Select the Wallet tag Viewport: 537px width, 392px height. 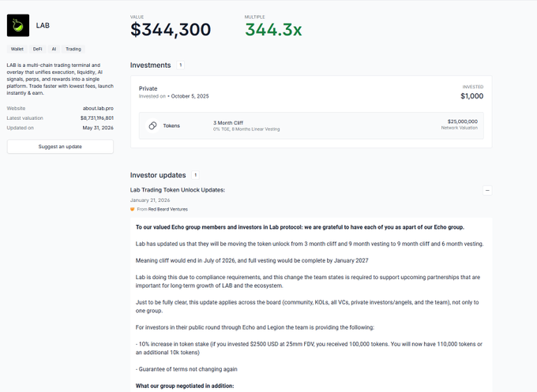[17, 49]
